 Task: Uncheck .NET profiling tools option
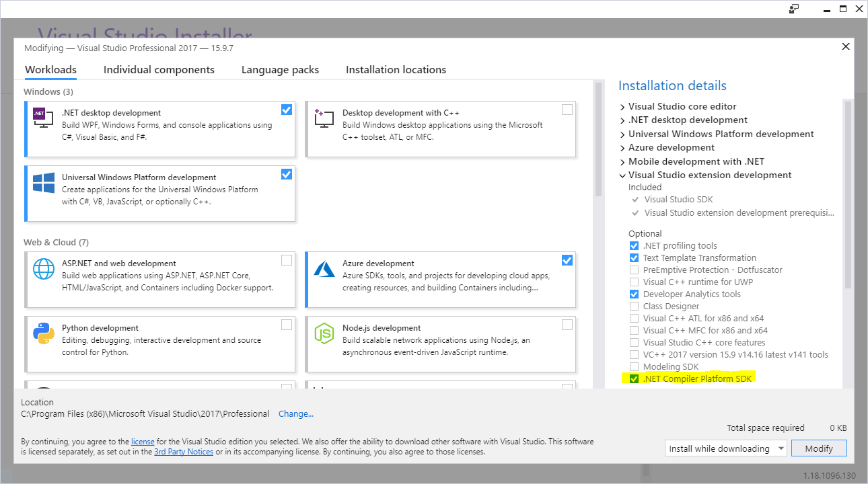pyautogui.click(x=634, y=245)
